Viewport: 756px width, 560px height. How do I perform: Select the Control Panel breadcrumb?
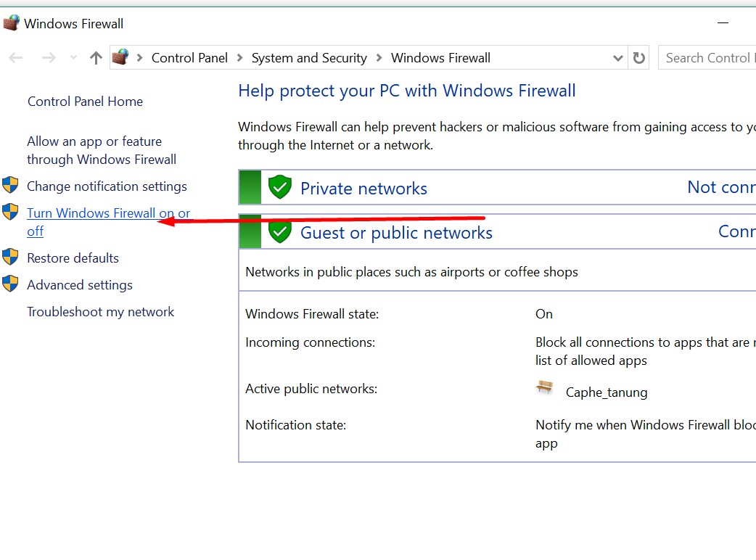189,58
